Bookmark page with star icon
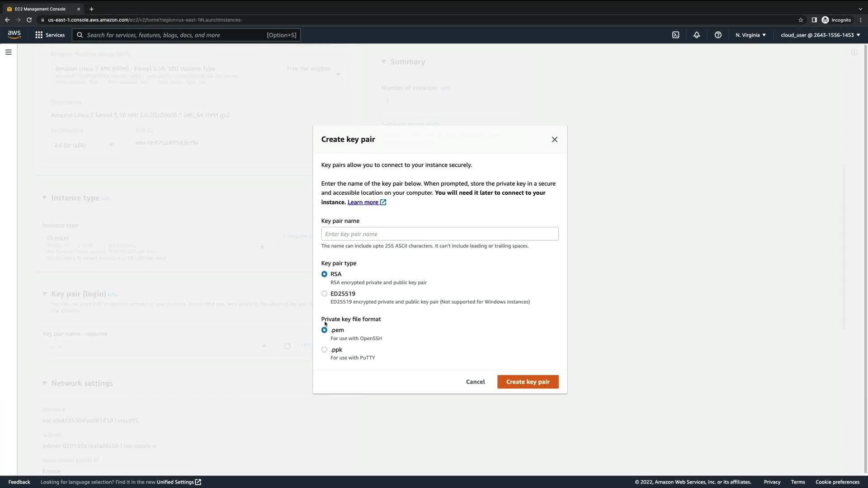This screenshot has height=488, width=868. tap(801, 20)
